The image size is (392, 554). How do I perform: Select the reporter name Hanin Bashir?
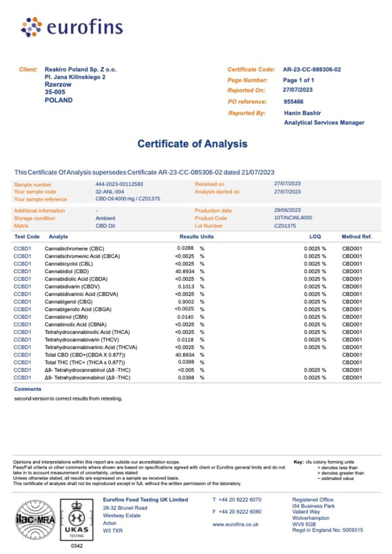(302, 113)
